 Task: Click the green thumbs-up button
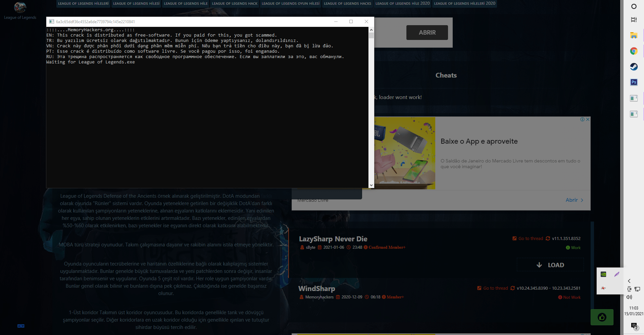pyautogui.click(x=602, y=317)
